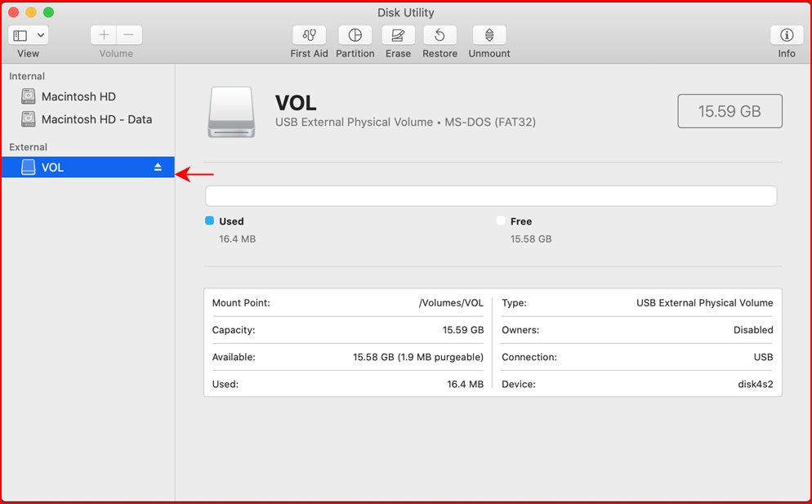The image size is (812, 504).
Task: Click the disk usage bar
Action: click(x=491, y=196)
